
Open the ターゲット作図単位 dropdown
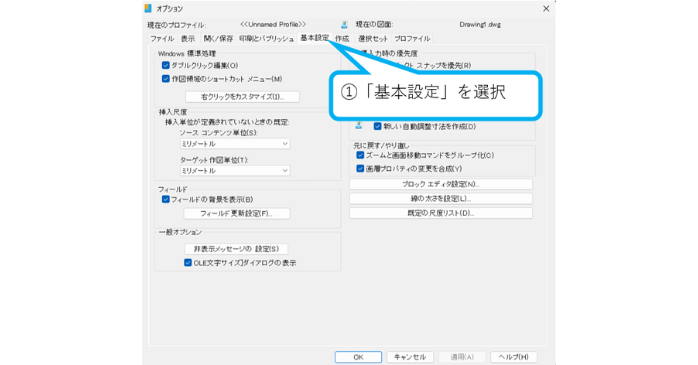click(235, 170)
